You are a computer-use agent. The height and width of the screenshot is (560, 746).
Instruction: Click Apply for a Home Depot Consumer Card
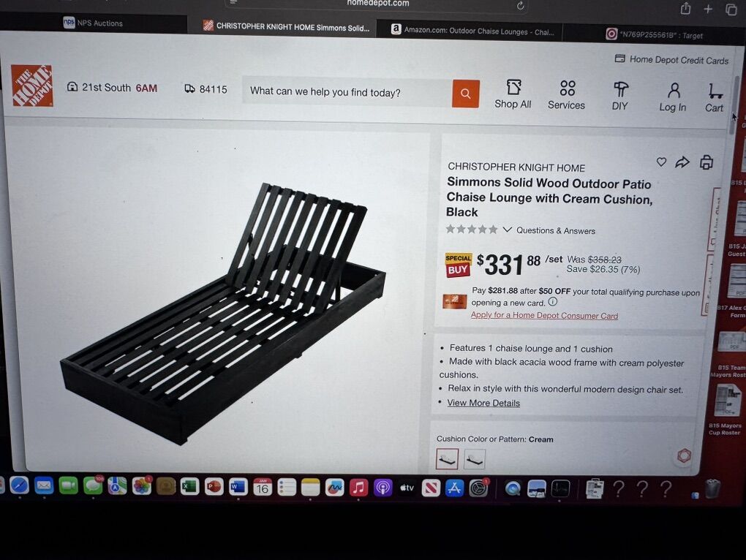544,315
